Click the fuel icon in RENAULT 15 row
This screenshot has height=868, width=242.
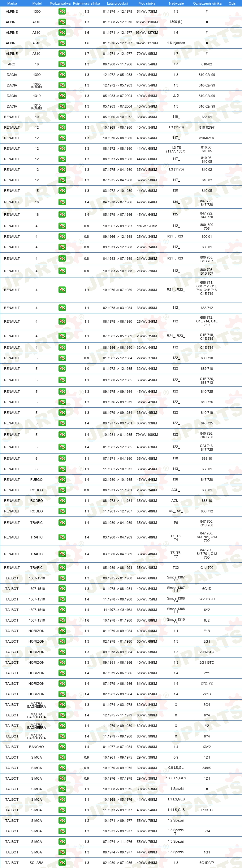coord(62,191)
